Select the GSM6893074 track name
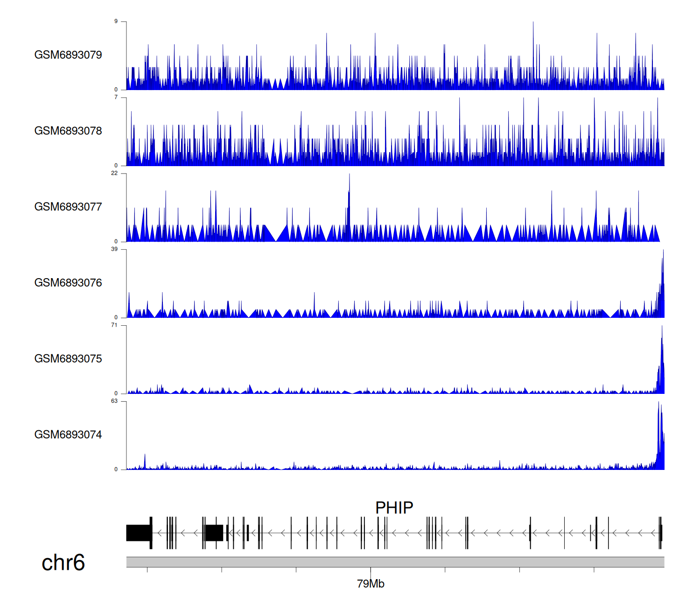Viewport: 700px width, 616px height. [x=68, y=435]
